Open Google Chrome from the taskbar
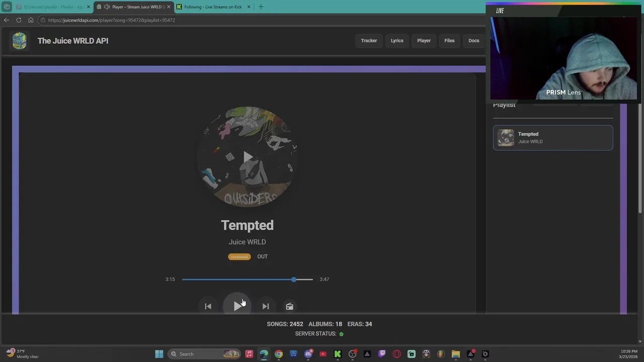Viewport: 644px width, 362px height. tap(279, 354)
